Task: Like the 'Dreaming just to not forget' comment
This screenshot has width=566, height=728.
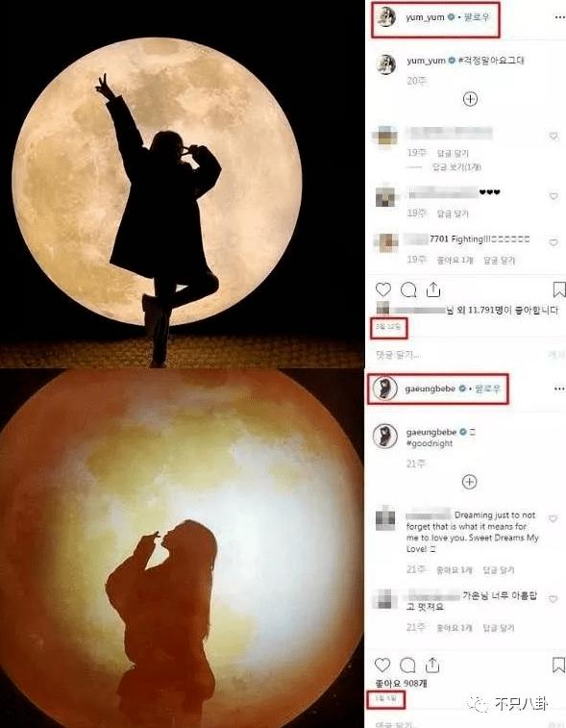Action: 553,518
